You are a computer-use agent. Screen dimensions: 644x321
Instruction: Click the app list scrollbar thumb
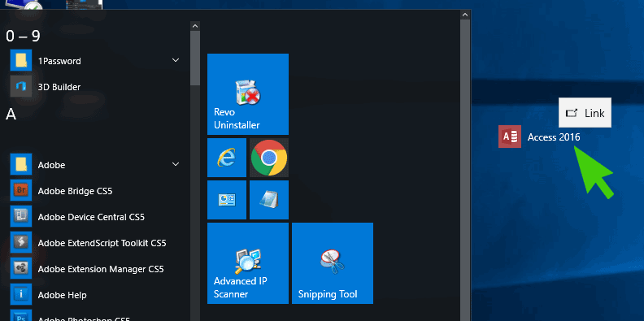195,58
